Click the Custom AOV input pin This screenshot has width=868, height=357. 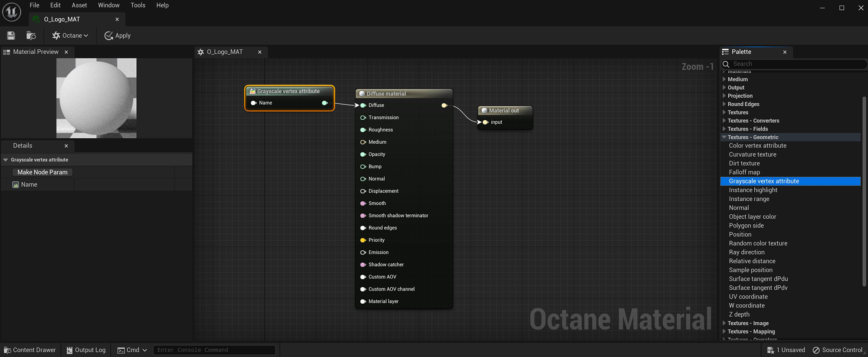pos(363,277)
